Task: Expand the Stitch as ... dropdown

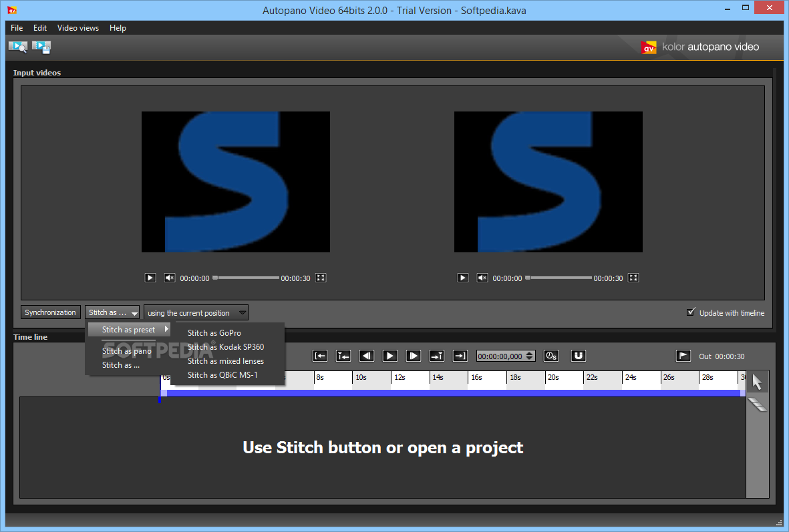Action: [x=112, y=312]
